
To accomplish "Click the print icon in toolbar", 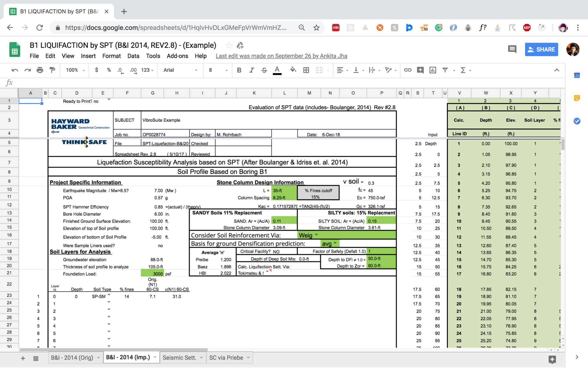I will pyautogui.click(x=40, y=70).
